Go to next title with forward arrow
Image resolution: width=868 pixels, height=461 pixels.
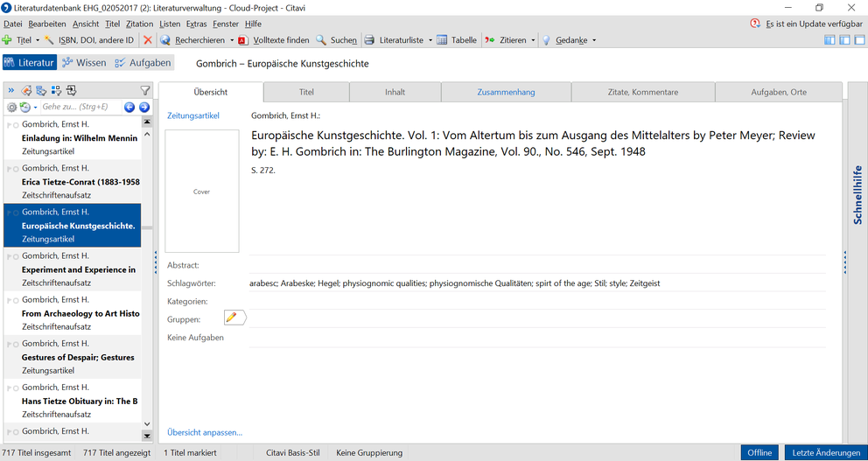point(144,107)
